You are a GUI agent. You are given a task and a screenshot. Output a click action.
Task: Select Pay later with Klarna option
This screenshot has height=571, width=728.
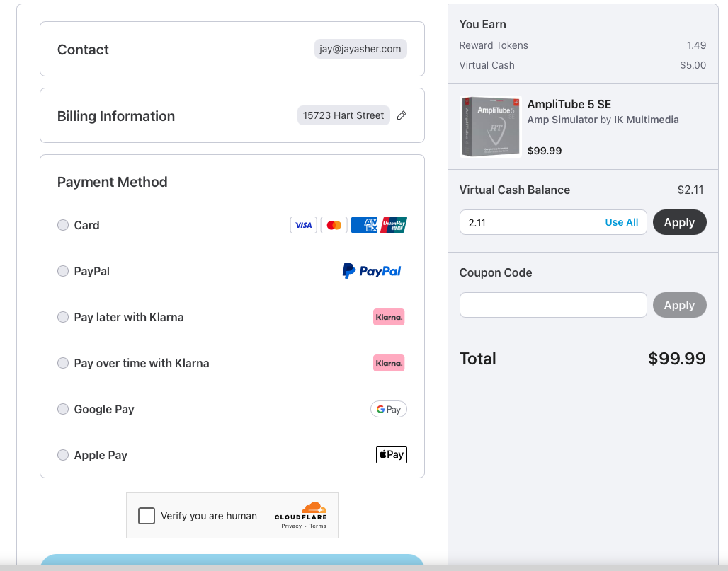pos(63,317)
